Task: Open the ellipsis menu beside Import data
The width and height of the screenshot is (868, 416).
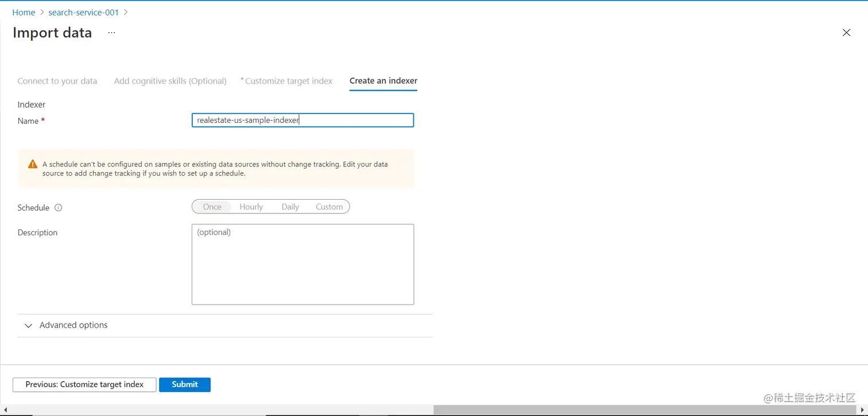Action: tap(111, 33)
